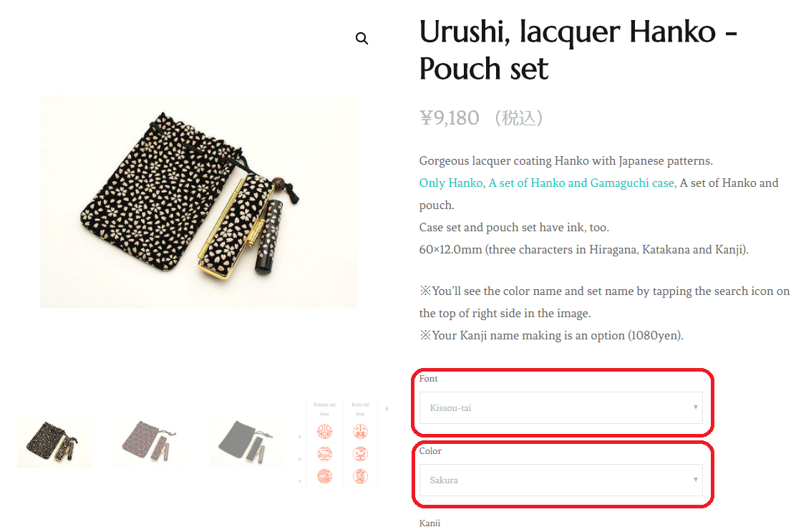This screenshot has width=796, height=532.
Task: Click the Kissou-tai font column in chart thumbnail
Action: coord(325,442)
